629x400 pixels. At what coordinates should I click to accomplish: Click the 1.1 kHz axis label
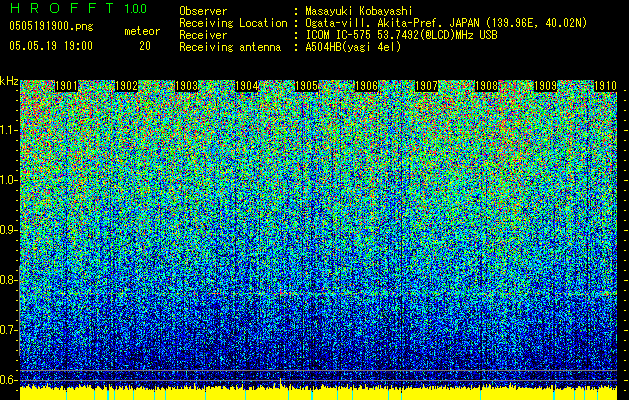pyautogui.click(x=9, y=131)
